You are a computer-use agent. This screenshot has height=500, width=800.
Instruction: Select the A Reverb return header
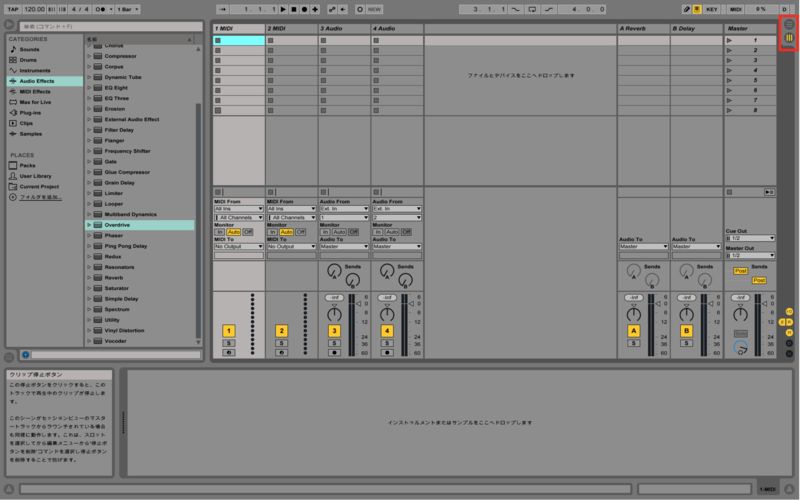coord(643,29)
